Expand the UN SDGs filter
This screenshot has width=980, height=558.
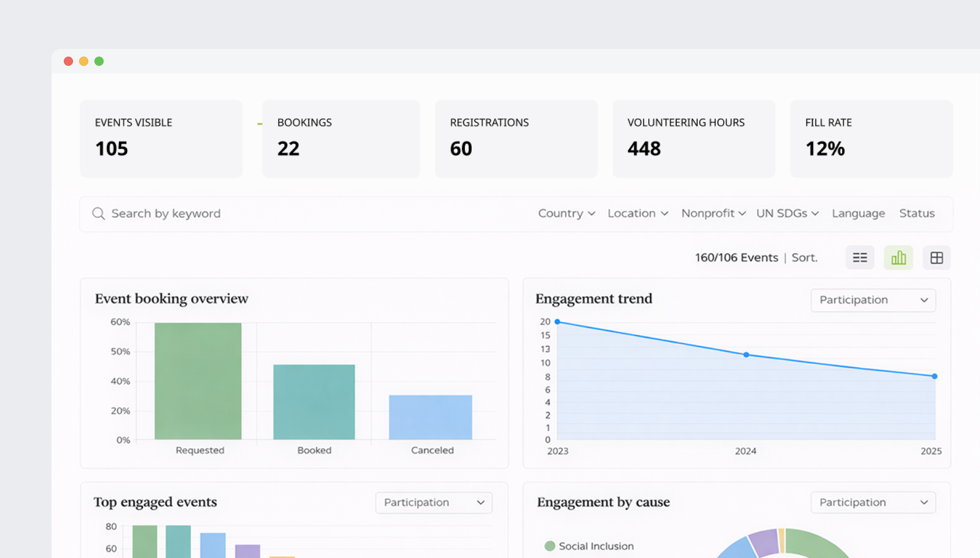pos(787,214)
